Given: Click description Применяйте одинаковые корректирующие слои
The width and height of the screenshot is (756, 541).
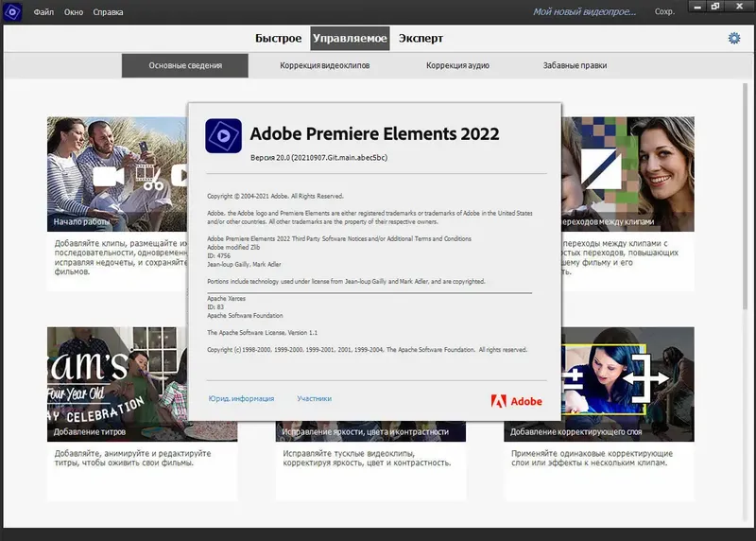Looking at the screenshot, I should (x=593, y=458).
